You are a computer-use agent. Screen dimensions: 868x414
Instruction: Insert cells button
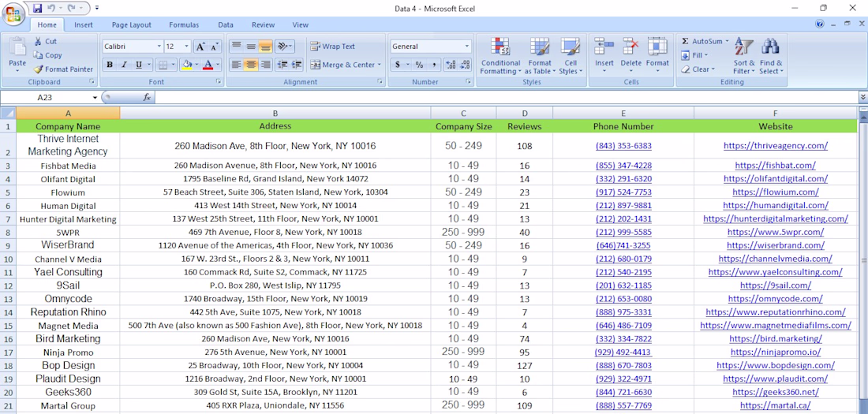click(x=604, y=55)
